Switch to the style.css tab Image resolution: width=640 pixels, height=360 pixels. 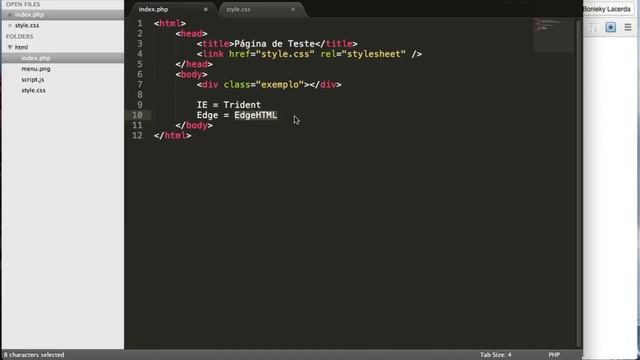[238, 9]
